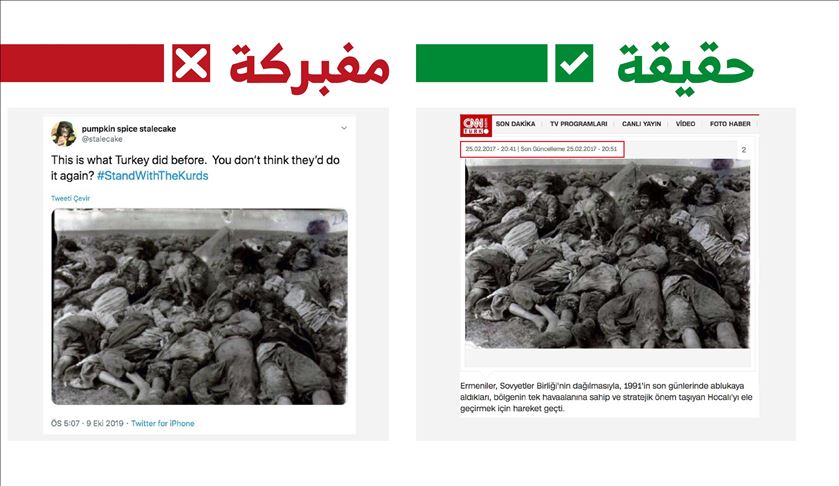This screenshot has width=839, height=486.
Task: Select the VİDEO nav item
Action: click(x=685, y=124)
